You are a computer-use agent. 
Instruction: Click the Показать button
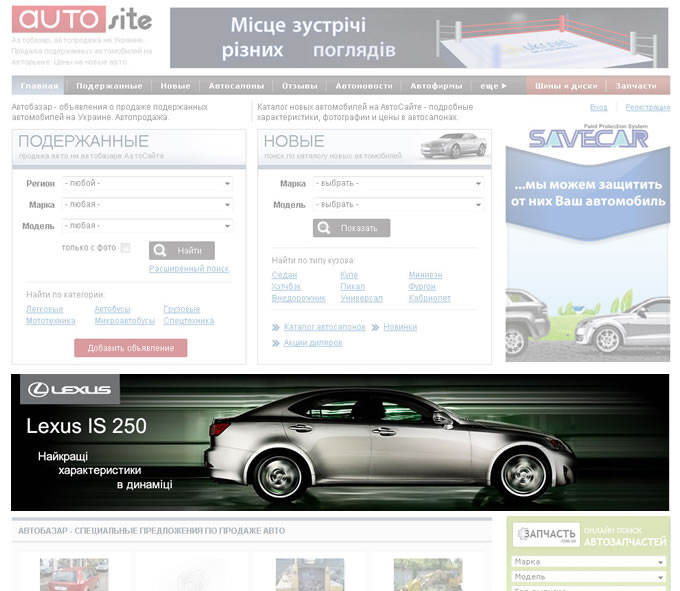point(352,228)
